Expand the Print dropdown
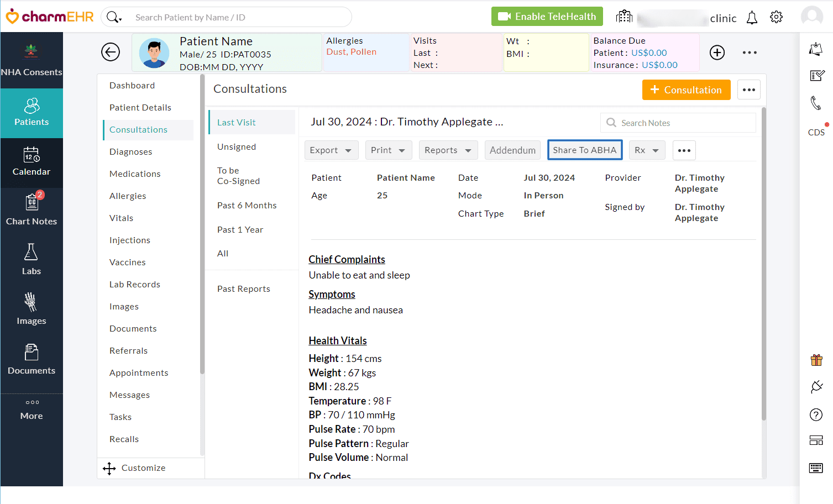This screenshot has width=833, height=504. click(388, 150)
